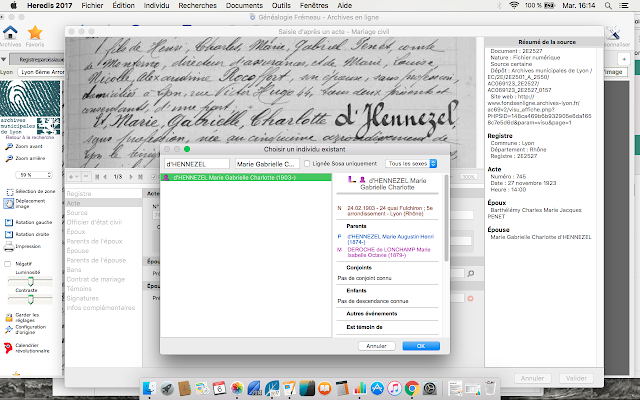
Task: Click Annuler in Saisie window
Action: [532, 378]
